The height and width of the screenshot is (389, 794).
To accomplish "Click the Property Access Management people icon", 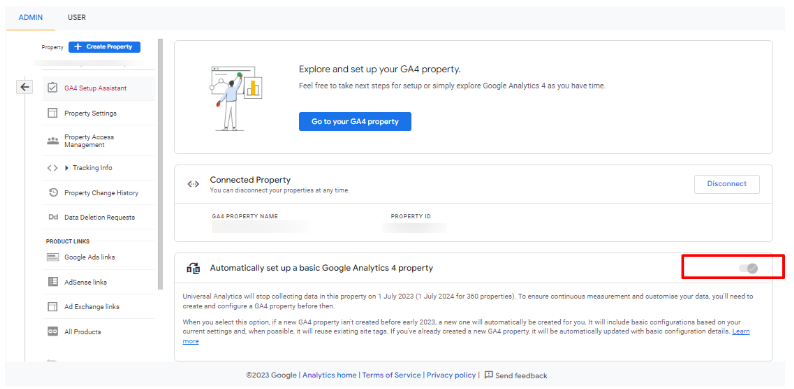I will point(53,141).
